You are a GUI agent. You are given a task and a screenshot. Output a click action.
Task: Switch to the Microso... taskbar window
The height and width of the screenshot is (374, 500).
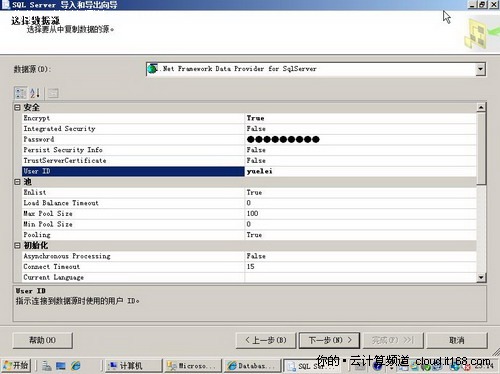pos(193,366)
